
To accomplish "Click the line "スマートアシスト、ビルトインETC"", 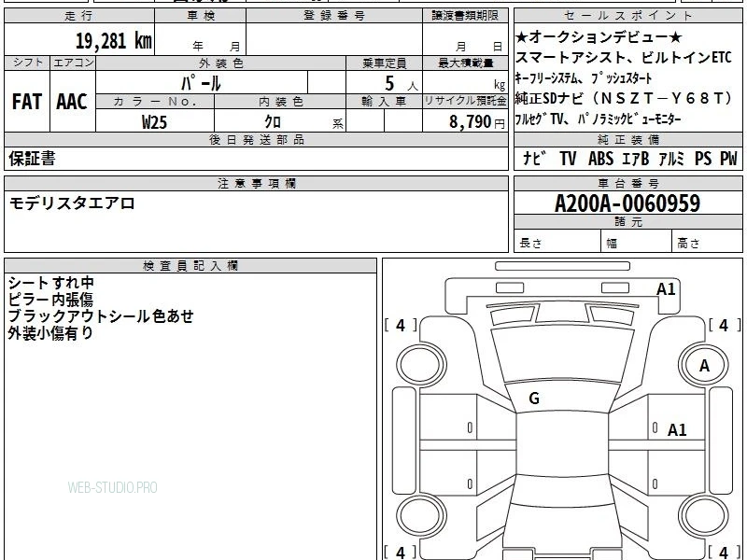I will click(623, 57).
